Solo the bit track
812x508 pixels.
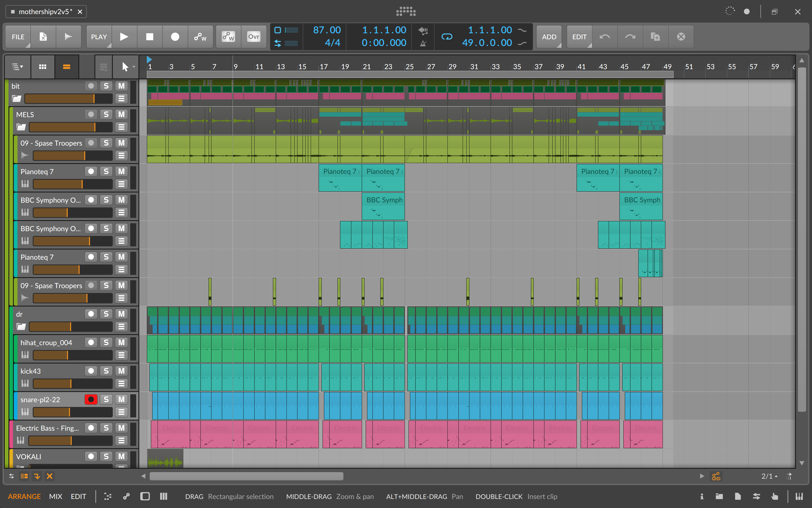(106, 86)
